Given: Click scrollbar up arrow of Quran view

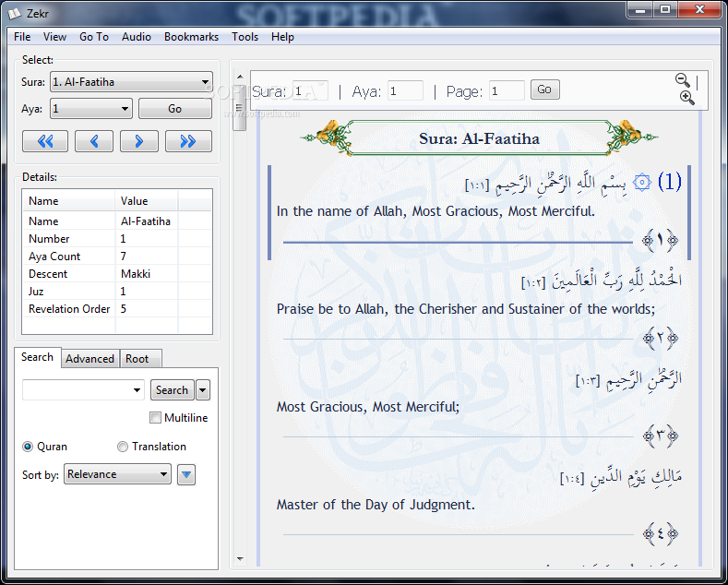Looking at the screenshot, I should [x=240, y=77].
